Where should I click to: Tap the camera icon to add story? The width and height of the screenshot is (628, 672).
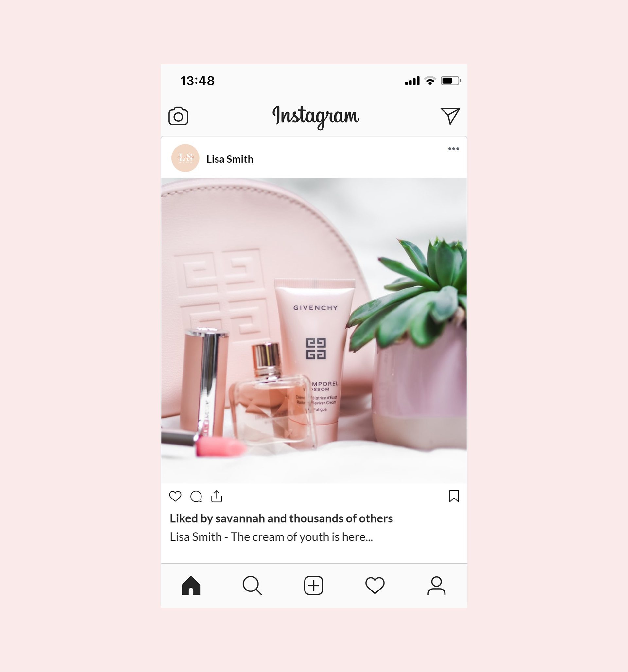point(179,116)
